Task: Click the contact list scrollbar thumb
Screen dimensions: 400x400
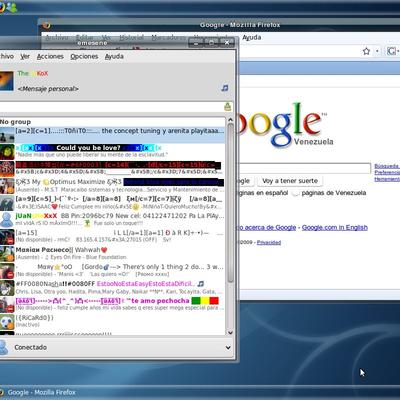Action: click(230, 204)
